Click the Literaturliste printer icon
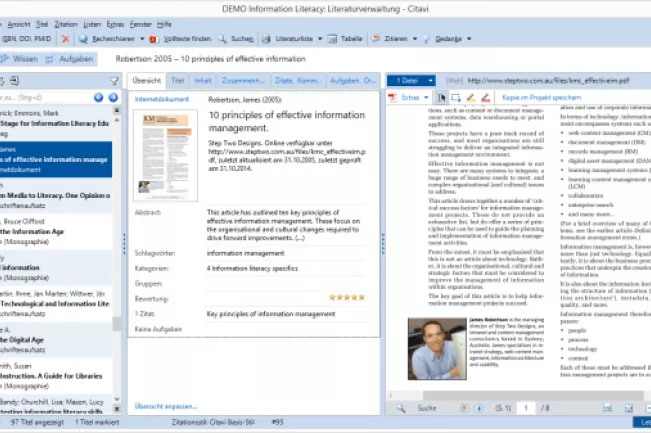The height and width of the screenshot is (433, 651). (x=266, y=39)
